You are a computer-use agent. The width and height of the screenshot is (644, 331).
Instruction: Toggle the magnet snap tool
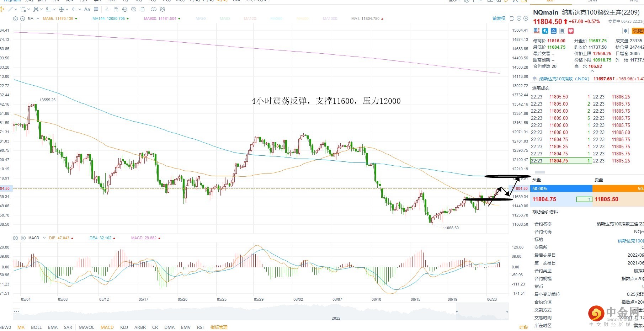(116, 9)
